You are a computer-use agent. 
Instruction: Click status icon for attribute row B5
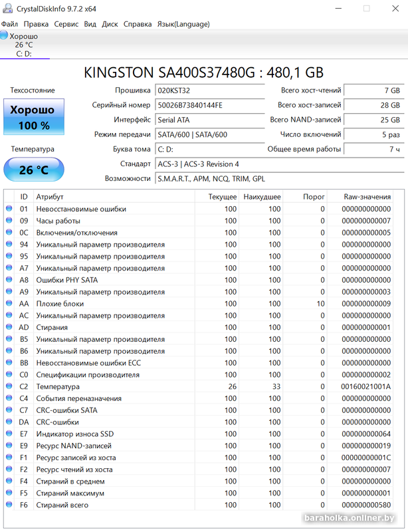point(9,338)
